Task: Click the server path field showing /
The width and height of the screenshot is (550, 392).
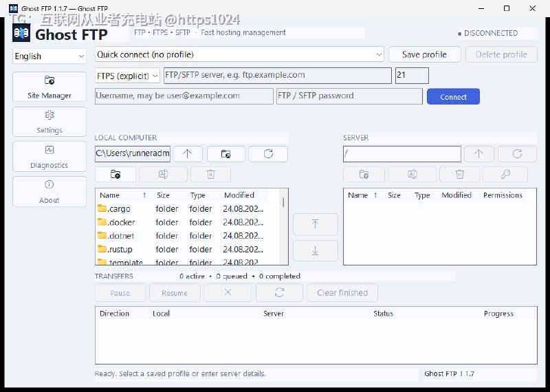Action: (x=402, y=154)
